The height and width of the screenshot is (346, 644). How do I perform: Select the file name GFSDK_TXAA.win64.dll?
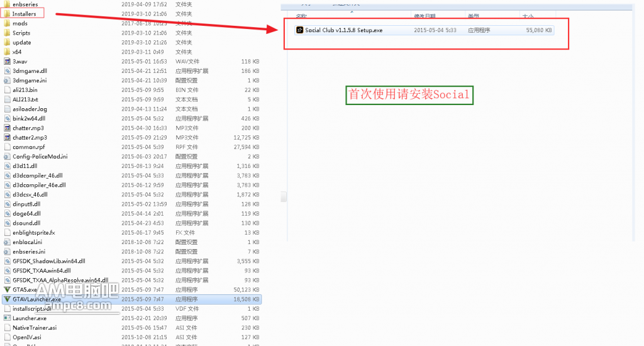(x=42, y=271)
